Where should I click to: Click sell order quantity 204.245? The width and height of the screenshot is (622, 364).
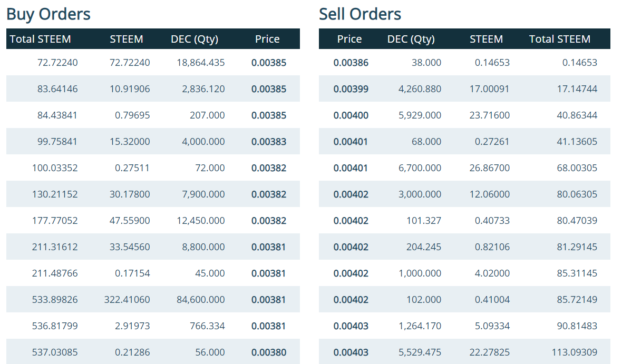tap(424, 247)
